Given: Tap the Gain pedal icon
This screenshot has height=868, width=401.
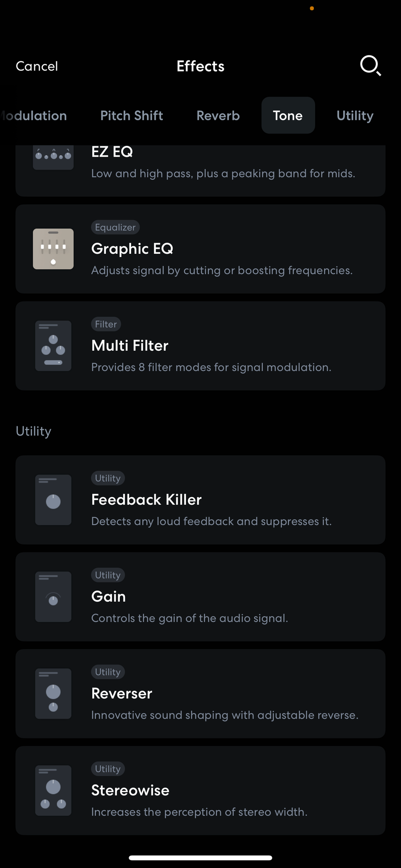Looking at the screenshot, I should [53, 597].
